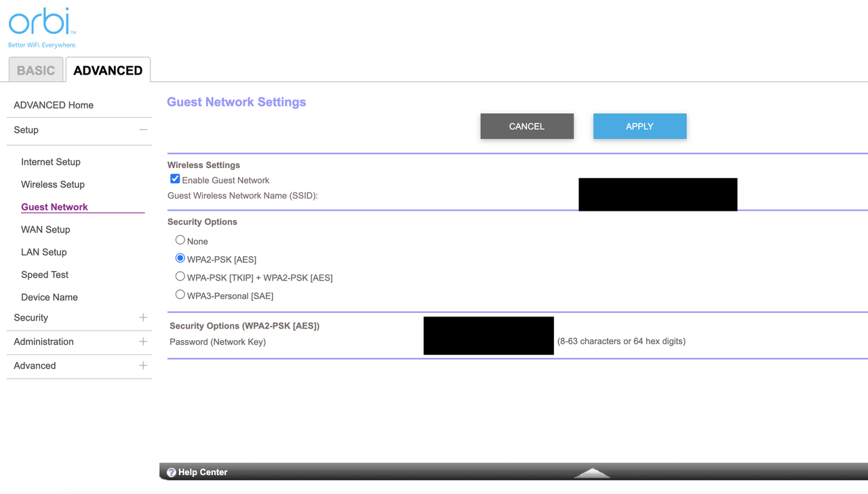Toggle the Enable Guest Network checkbox
Viewport: 868px width, 494px height.
click(x=175, y=178)
